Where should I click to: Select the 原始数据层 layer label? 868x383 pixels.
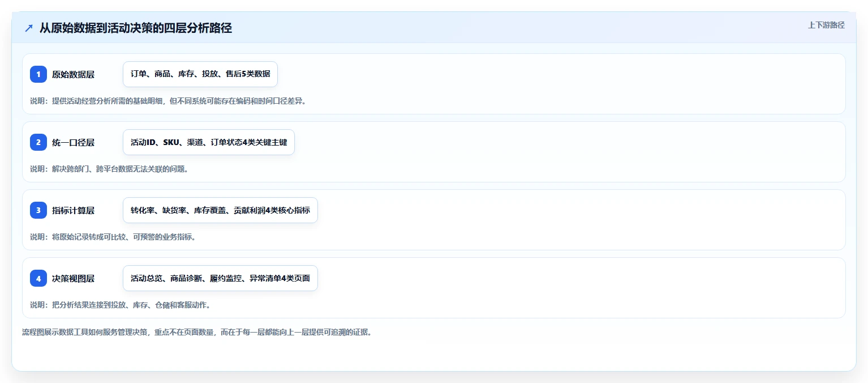click(x=73, y=74)
